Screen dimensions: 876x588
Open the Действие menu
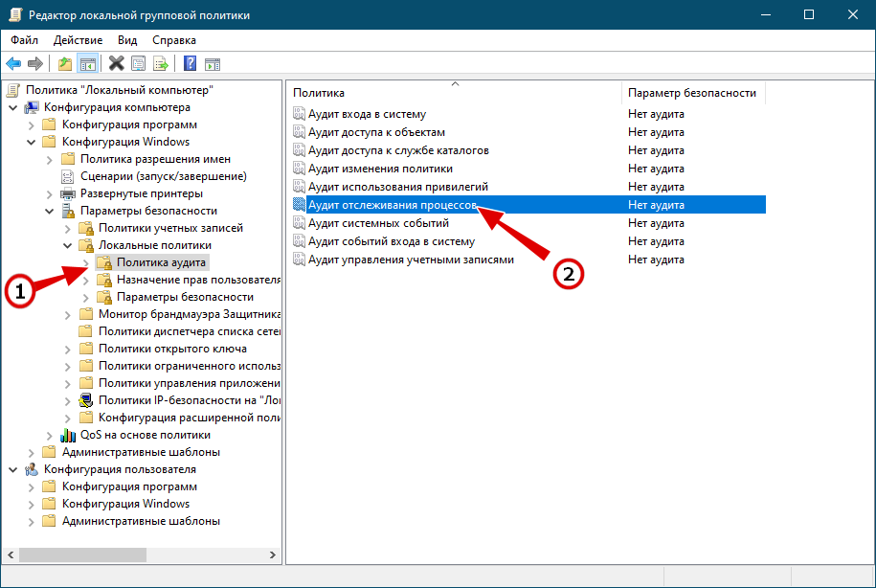(x=79, y=40)
